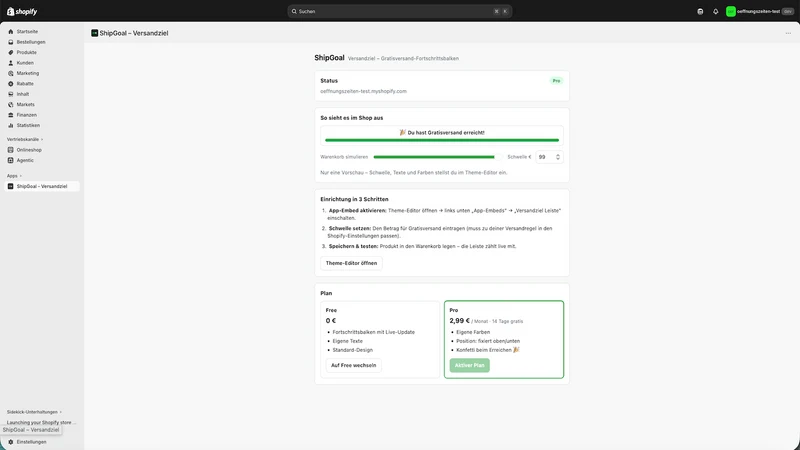Click the Warenkorb simulieren slider
The width and height of the screenshot is (800, 450).
point(436,157)
